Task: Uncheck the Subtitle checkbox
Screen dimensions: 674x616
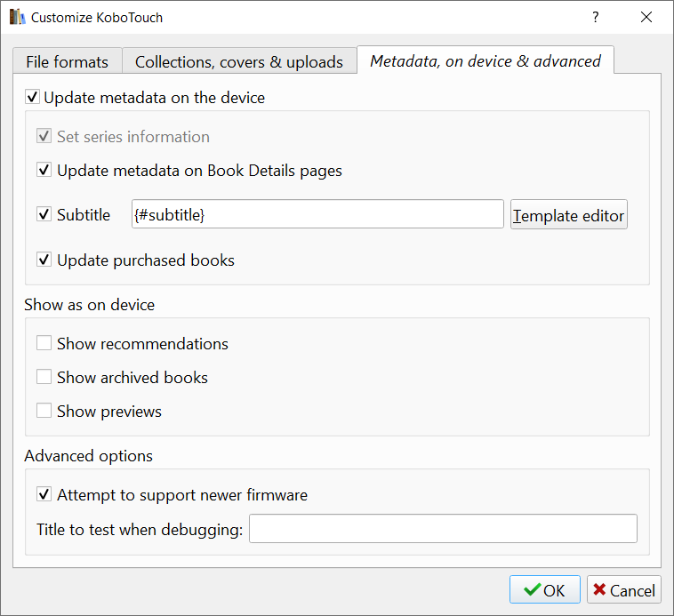Action: point(44,215)
